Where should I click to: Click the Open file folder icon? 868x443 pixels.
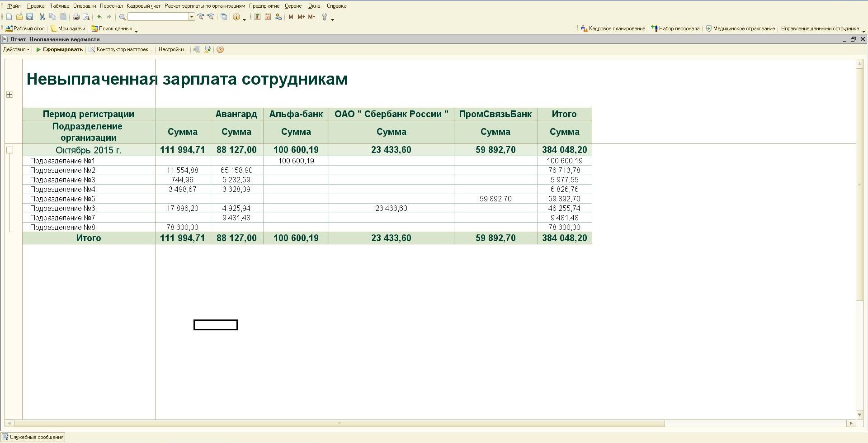pyautogui.click(x=19, y=17)
